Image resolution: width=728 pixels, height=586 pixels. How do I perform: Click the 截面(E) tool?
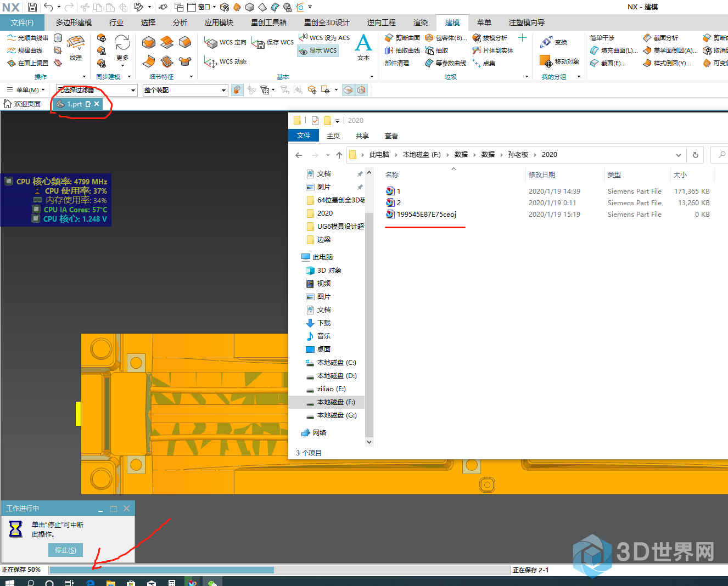(x=608, y=63)
